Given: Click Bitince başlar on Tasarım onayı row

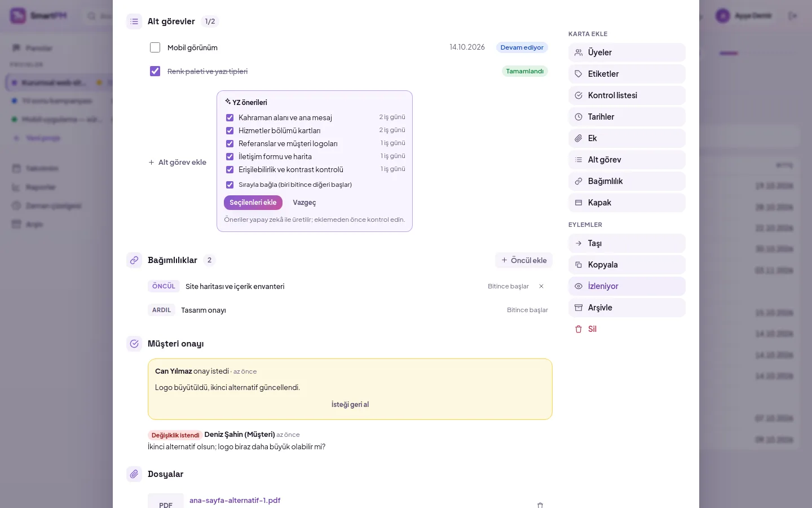Looking at the screenshot, I should 527,310.
